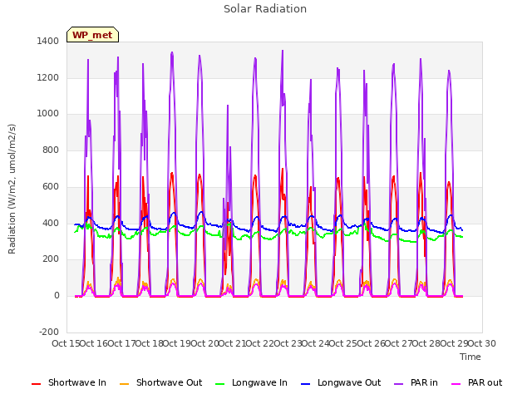Toggle the Shortwave In legend entry
Screen dimensions: 532x399
[x=69, y=383]
